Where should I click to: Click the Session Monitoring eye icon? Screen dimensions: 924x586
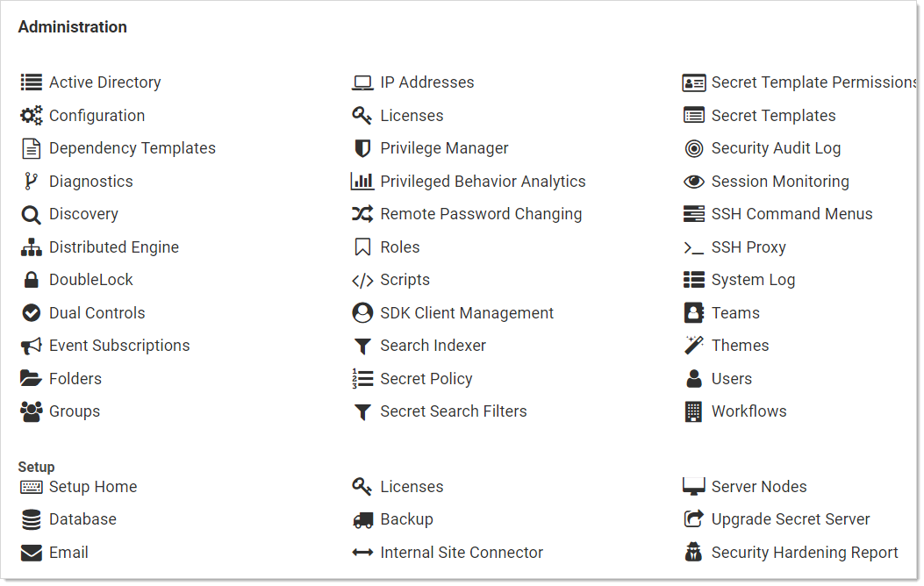[x=694, y=182]
